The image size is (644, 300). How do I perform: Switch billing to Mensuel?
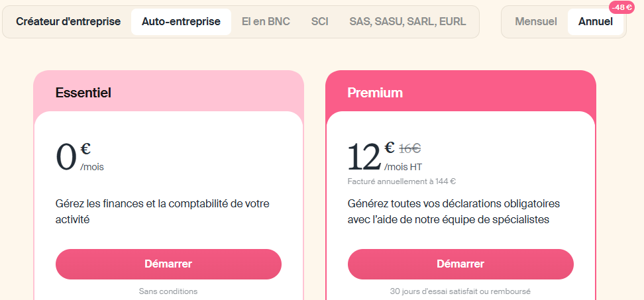pyautogui.click(x=535, y=22)
